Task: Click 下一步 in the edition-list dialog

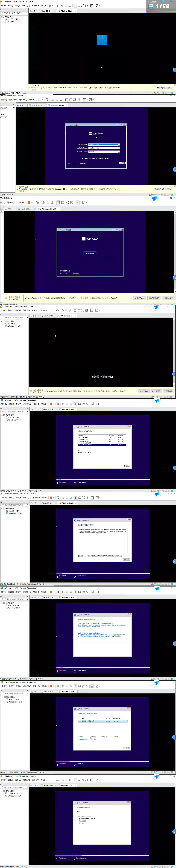Action: (x=126, y=466)
